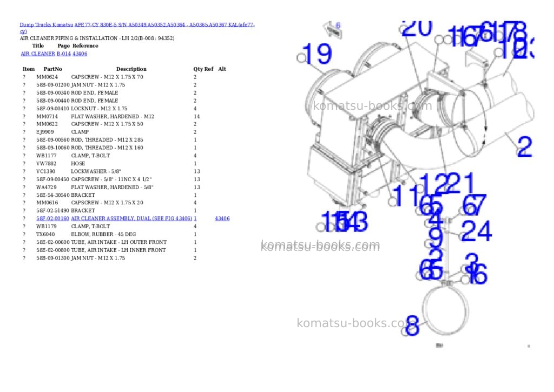Click the Qty column header
554x392 pixels.
pyautogui.click(x=198, y=69)
